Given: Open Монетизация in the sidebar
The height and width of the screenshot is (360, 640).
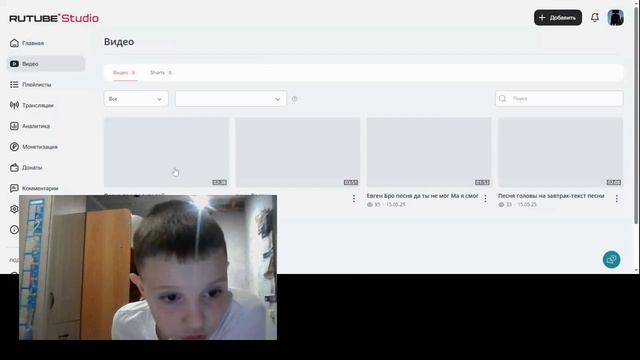Looking at the screenshot, I should click(33, 147).
